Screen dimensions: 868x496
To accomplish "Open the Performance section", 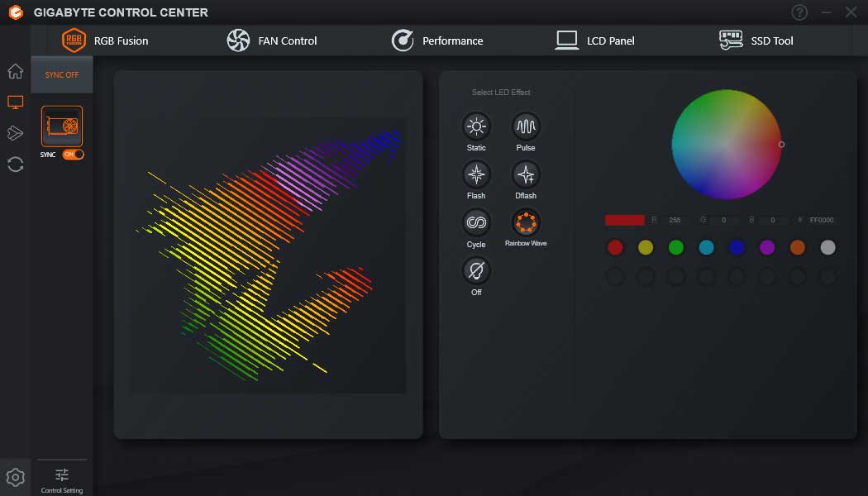I will click(438, 40).
